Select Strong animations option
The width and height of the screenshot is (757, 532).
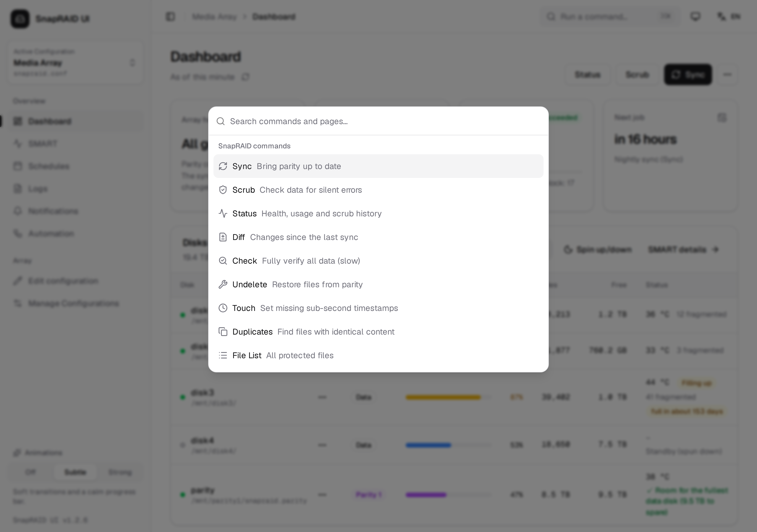coord(120,472)
